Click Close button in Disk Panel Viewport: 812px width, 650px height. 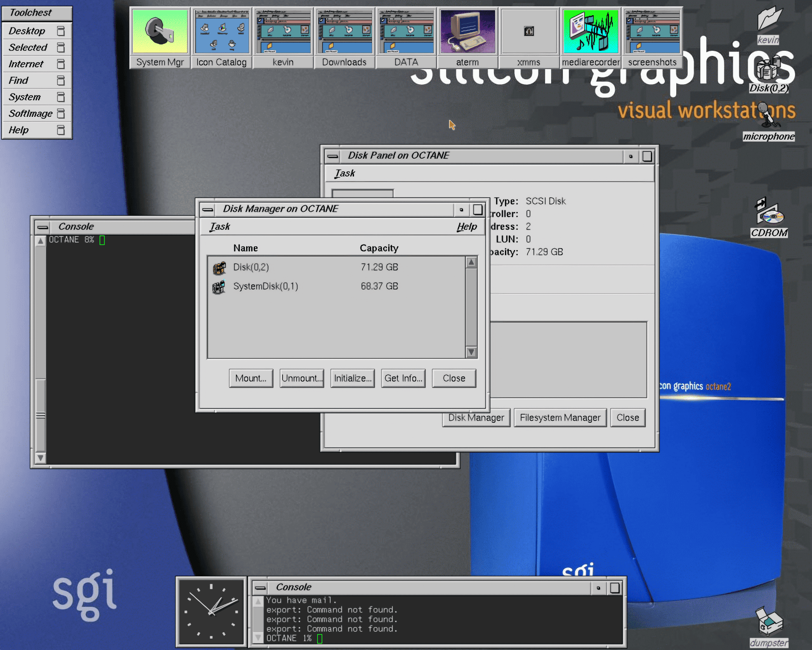tap(628, 418)
